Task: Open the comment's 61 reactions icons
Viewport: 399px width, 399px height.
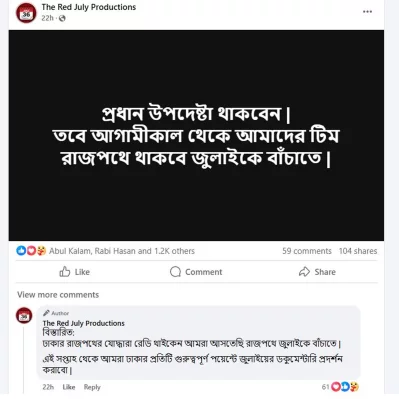Action: coord(345,387)
